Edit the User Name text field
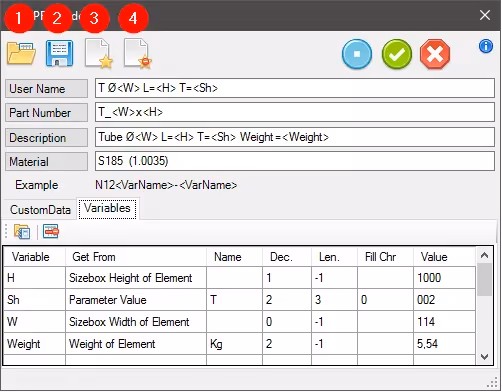The width and height of the screenshot is (502, 392). [x=295, y=88]
